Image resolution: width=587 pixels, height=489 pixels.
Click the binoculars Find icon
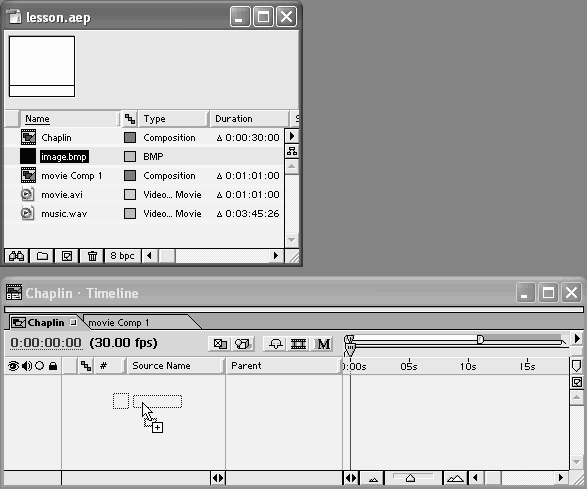click(x=16, y=256)
